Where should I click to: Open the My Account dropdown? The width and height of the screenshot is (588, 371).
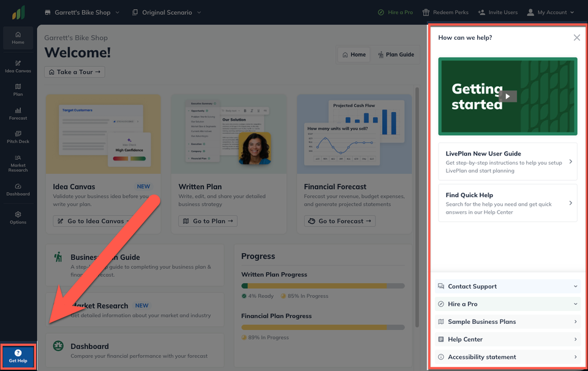click(551, 12)
